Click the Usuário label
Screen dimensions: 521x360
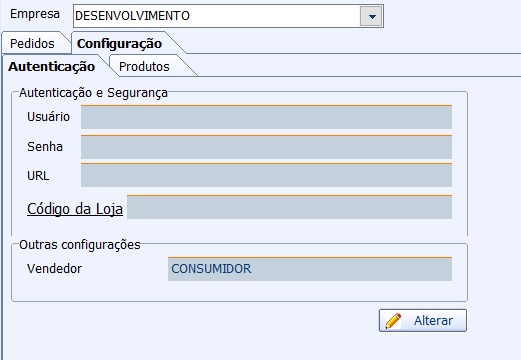[x=48, y=117]
